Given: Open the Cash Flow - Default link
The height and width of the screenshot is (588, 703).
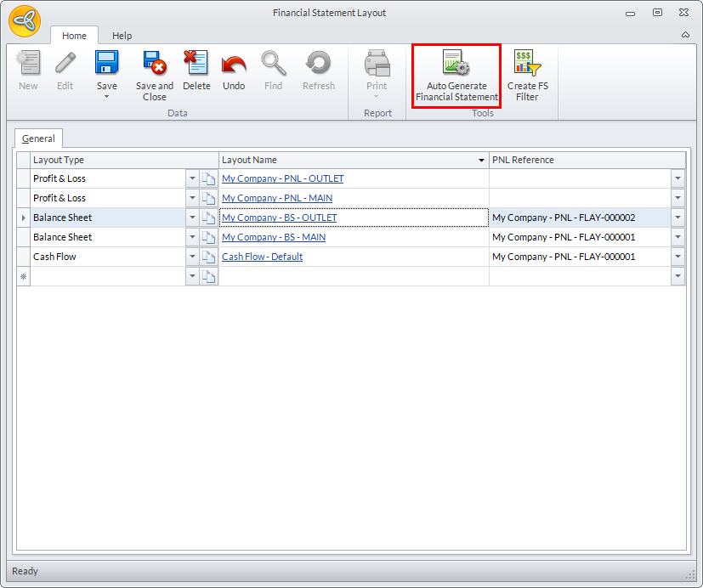Looking at the screenshot, I should (262, 257).
